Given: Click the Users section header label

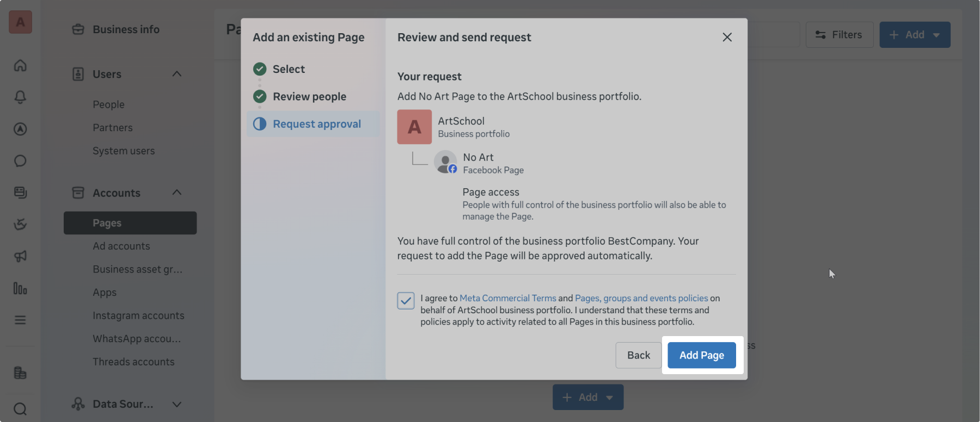Looking at the screenshot, I should (x=107, y=74).
